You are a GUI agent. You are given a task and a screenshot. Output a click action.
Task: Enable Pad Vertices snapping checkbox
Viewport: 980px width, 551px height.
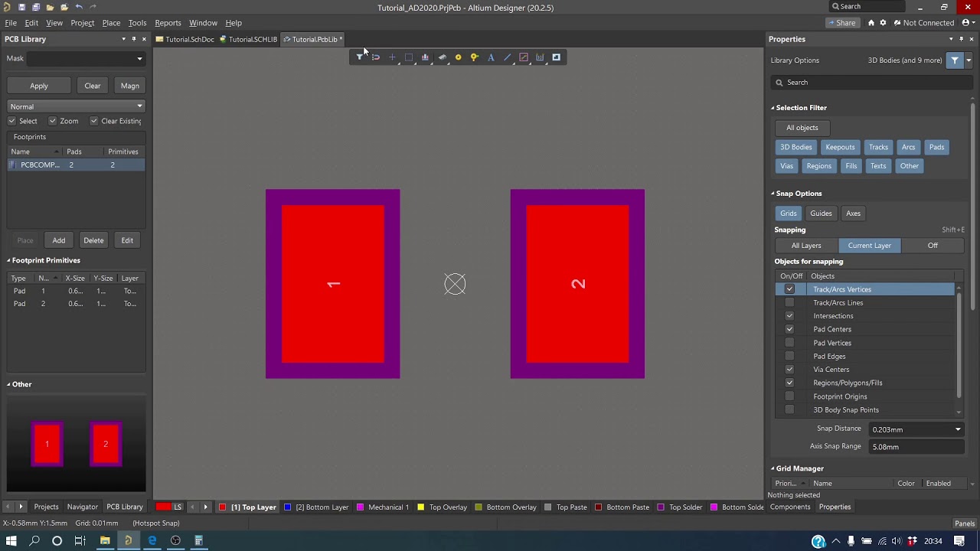coord(789,343)
